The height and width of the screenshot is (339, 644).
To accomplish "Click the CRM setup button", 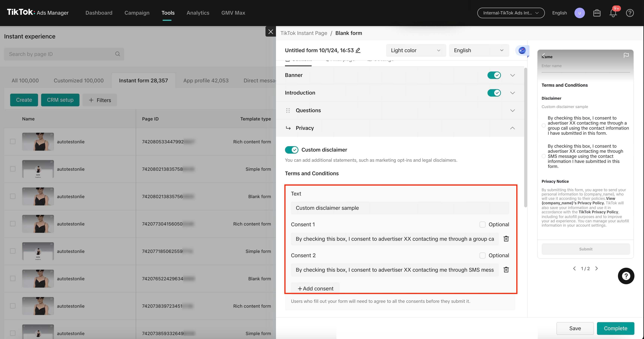I will point(60,100).
